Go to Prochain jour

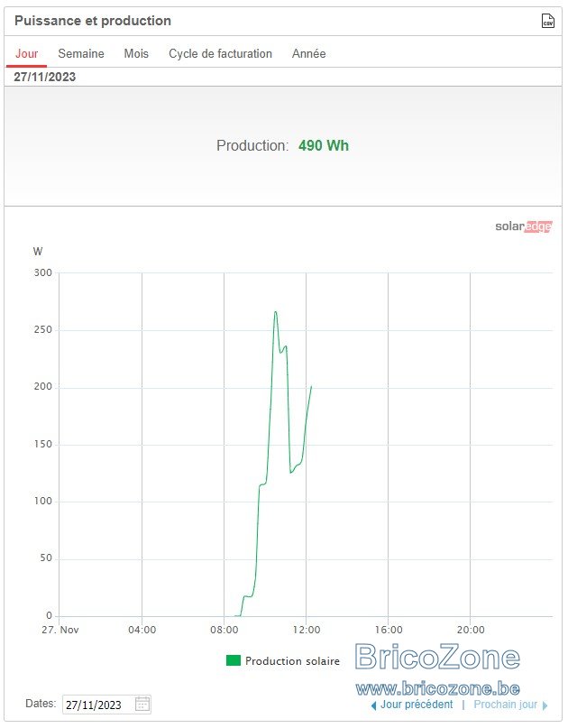505,705
